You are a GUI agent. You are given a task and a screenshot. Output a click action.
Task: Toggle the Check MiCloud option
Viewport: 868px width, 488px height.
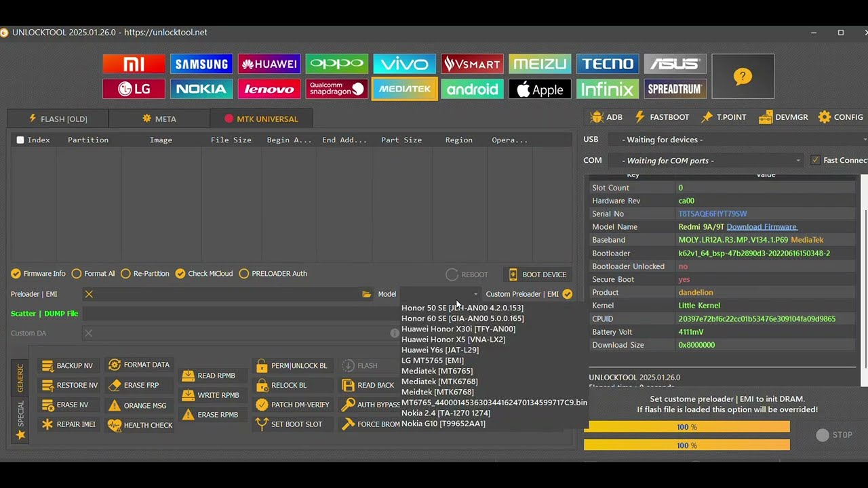pyautogui.click(x=204, y=274)
